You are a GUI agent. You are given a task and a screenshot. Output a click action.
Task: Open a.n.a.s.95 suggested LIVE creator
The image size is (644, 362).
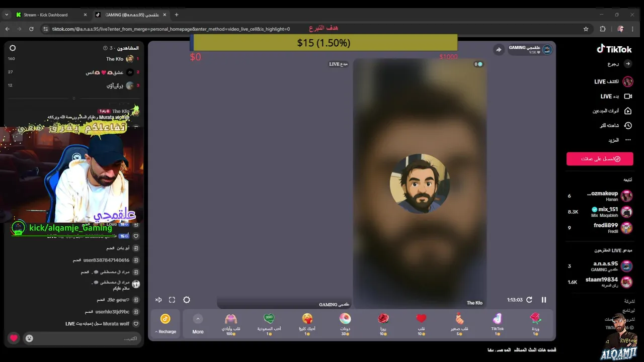(x=600, y=266)
